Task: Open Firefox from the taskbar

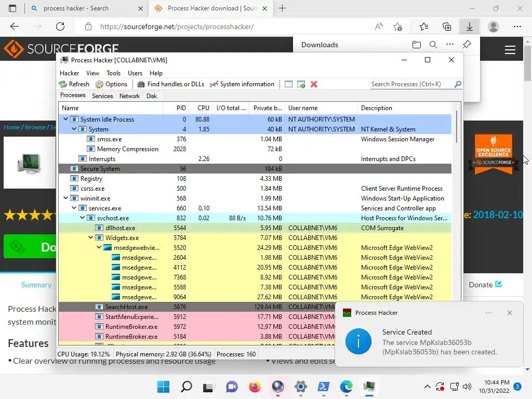Action: (255, 387)
